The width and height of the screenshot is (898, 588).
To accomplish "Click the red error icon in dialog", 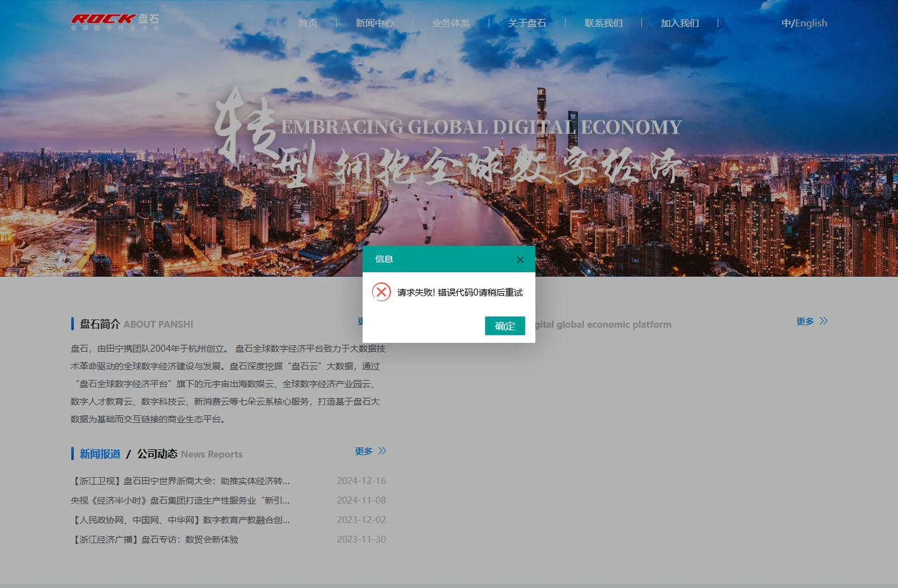I will click(382, 292).
